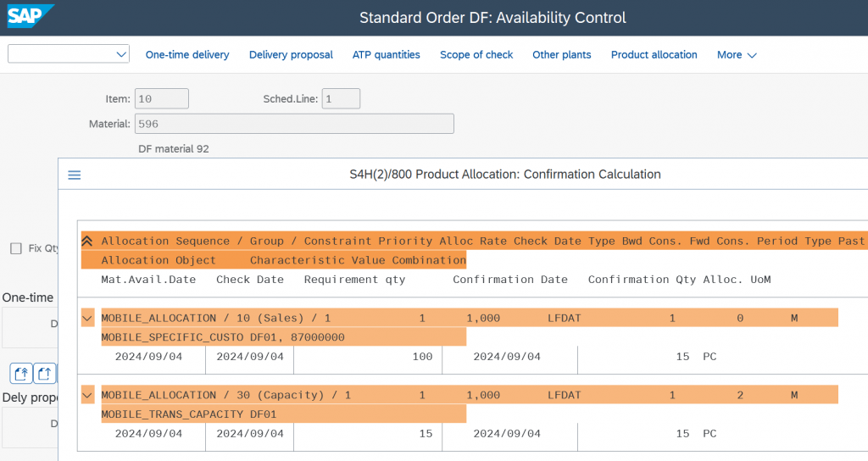Open the command field dropdown
This screenshot has width=868, height=461.
point(121,54)
